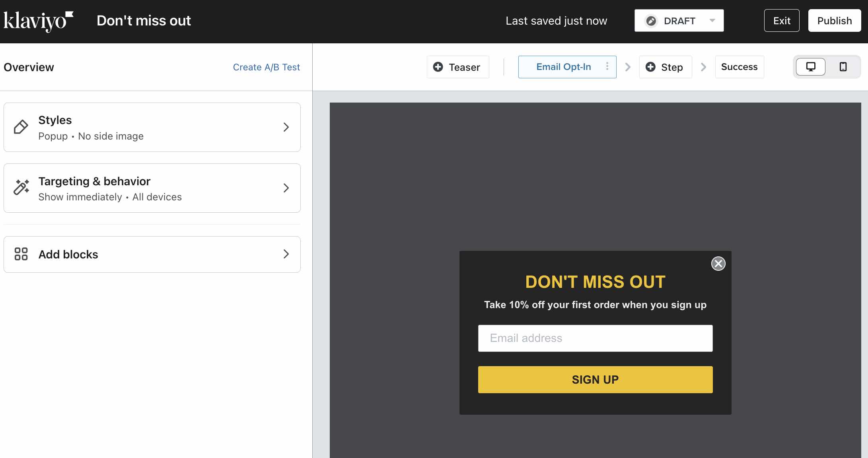Expand the Targeting and behavior chevron
This screenshot has width=868, height=458.
click(x=285, y=188)
